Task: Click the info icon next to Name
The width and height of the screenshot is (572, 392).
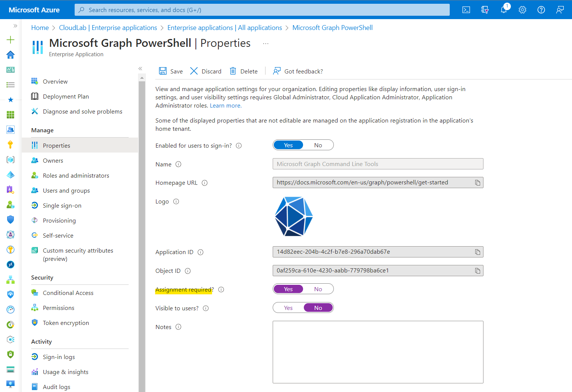Action: (x=179, y=164)
